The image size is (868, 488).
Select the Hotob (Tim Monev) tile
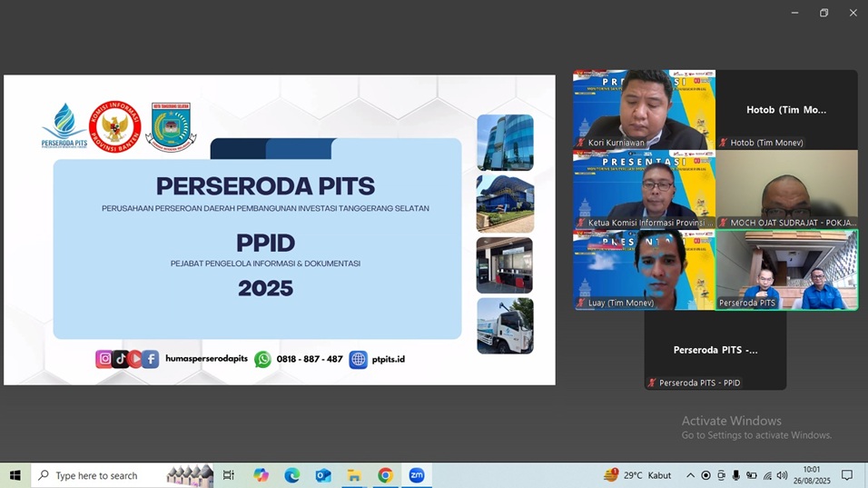(x=786, y=110)
